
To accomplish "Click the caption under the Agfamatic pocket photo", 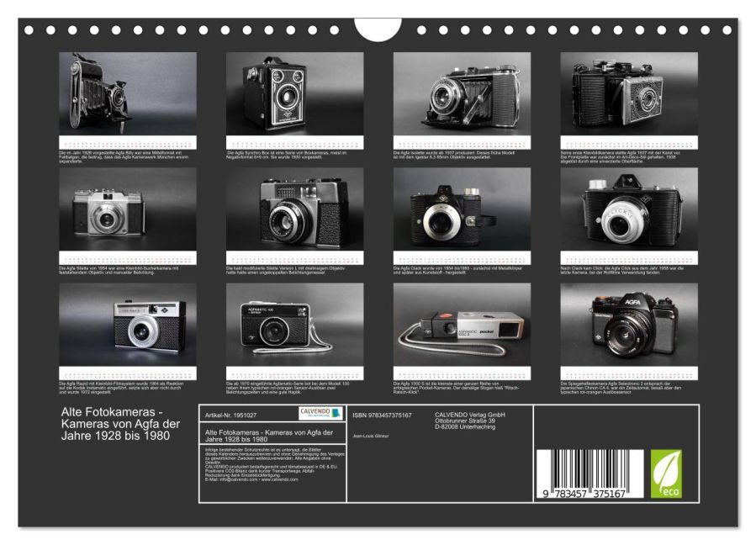I will click(456, 388).
